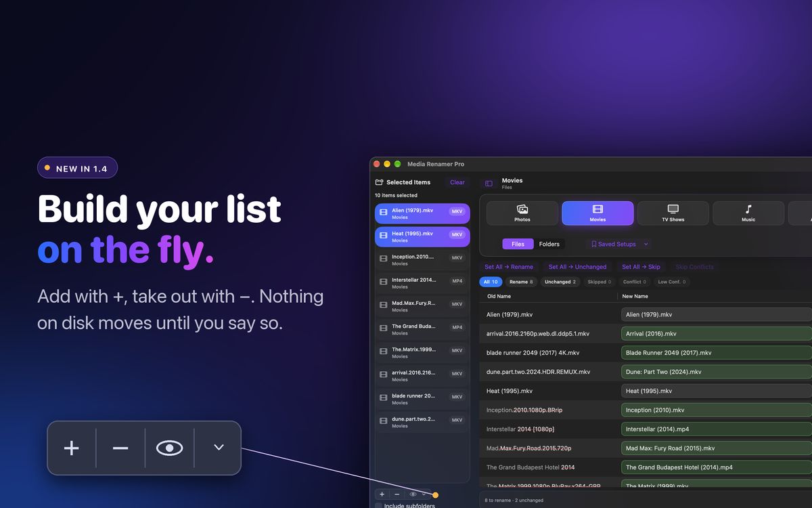The width and height of the screenshot is (812, 508).
Task: Click the film icon on the Mad.Max.Fury.R sidebar row
Action: [x=384, y=305]
